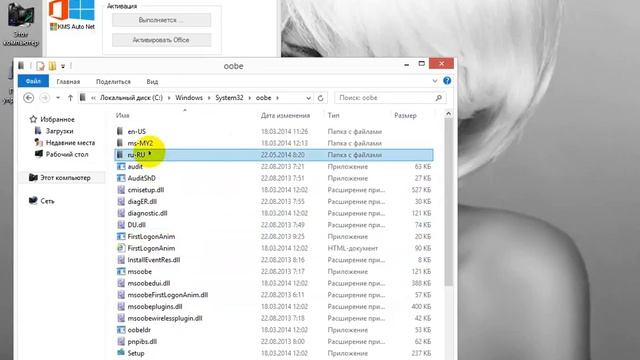Select the en-US folder icon
This screenshot has width=640, height=360.
[120, 131]
